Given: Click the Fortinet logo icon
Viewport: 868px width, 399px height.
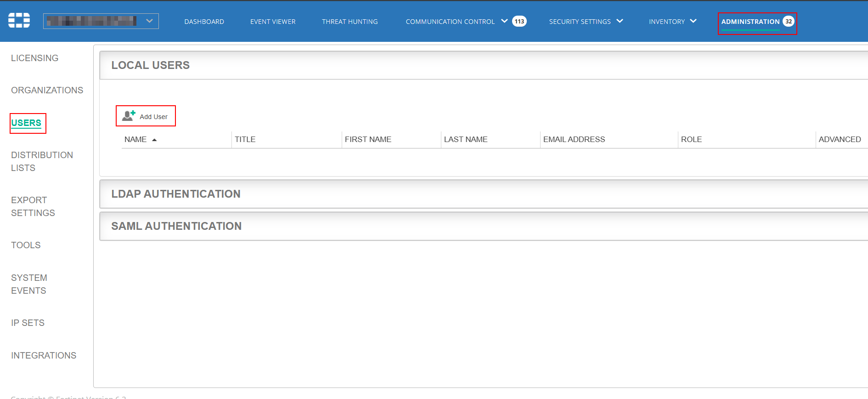Looking at the screenshot, I should [x=19, y=21].
